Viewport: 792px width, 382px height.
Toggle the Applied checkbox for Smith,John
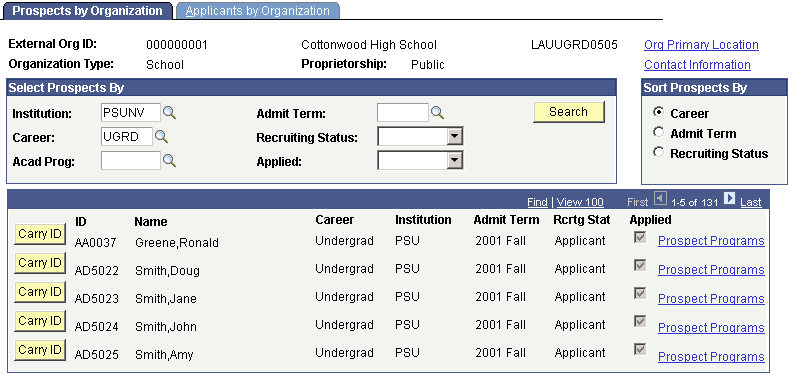click(x=640, y=321)
